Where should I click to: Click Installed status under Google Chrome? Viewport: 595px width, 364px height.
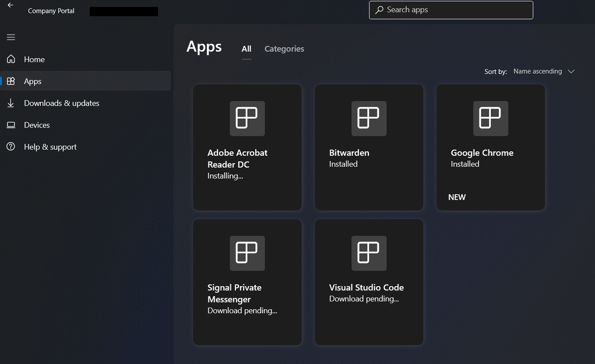pyautogui.click(x=465, y=164)
